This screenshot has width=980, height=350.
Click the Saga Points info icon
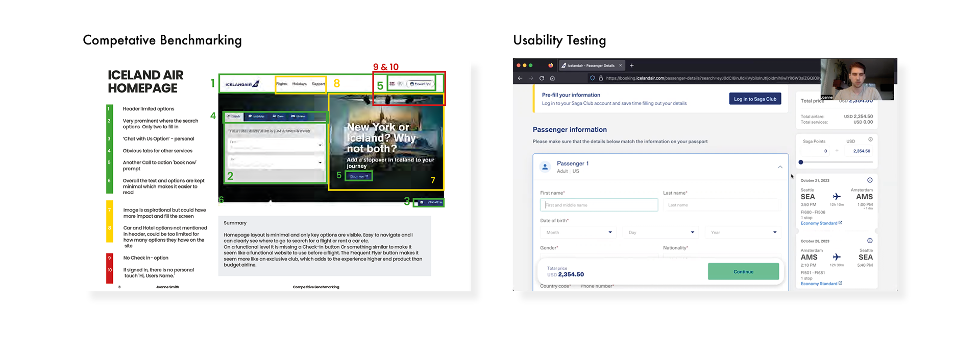coord(870,139)
